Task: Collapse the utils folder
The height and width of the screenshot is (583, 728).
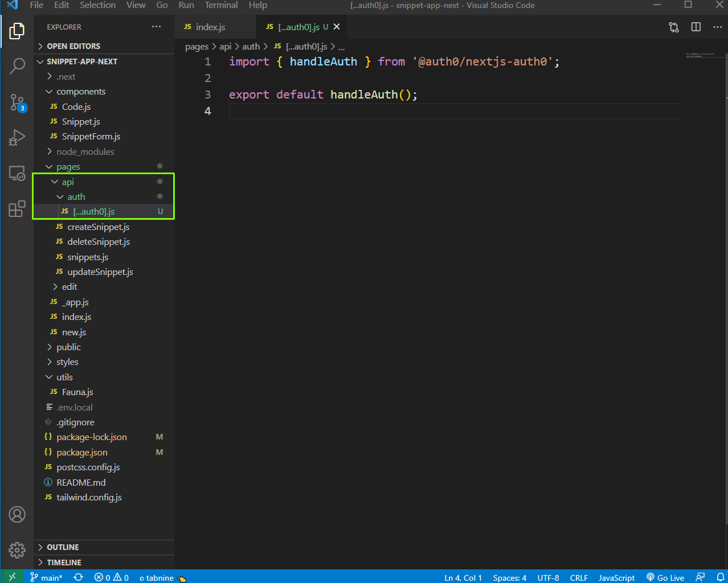Action: tap(104, 377)
